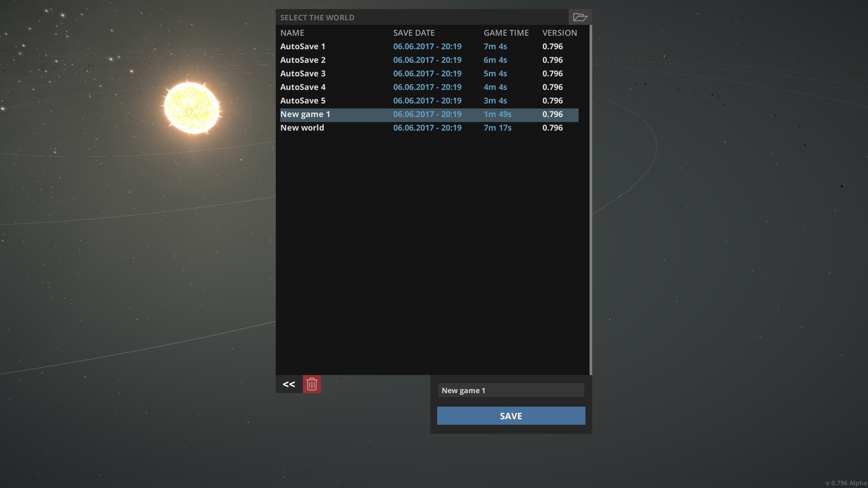The height and width of the screenshot is (488, 868).
Task: Select the highlighted New game 1 row
Action: (305, 114)
